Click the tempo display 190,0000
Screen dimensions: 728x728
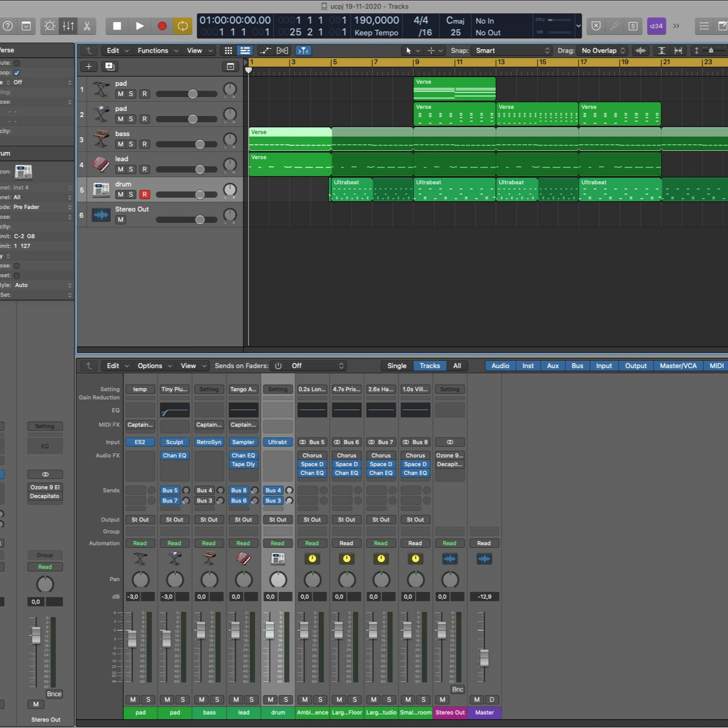(x=376, y=20)
